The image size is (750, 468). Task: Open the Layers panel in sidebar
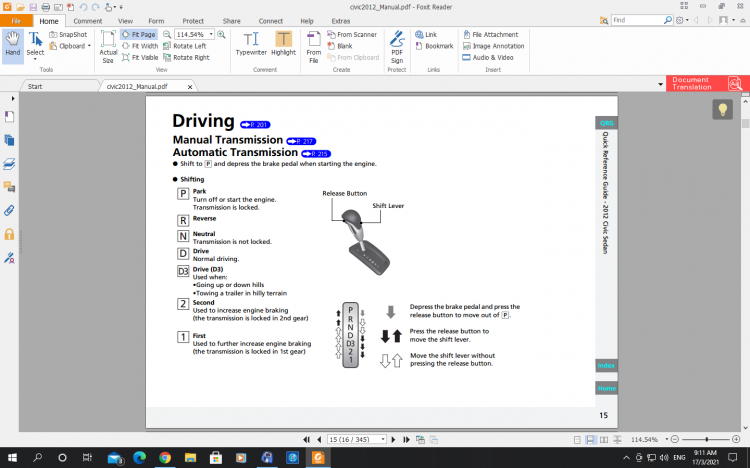tap(9, 164)
